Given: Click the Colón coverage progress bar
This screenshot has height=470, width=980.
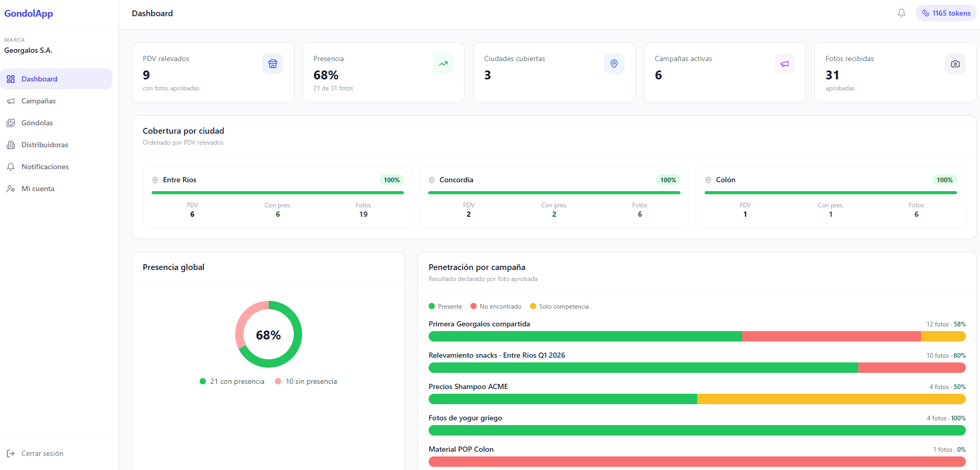Looking at the screenshot, I should 831,193.
